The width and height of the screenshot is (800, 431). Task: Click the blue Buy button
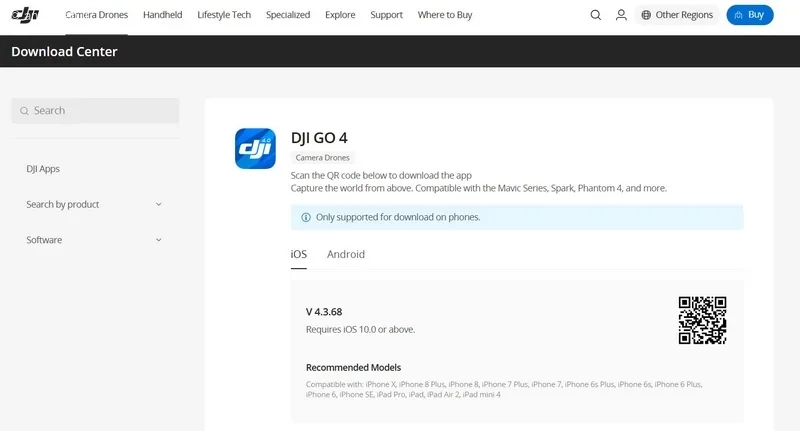(749, 15)
